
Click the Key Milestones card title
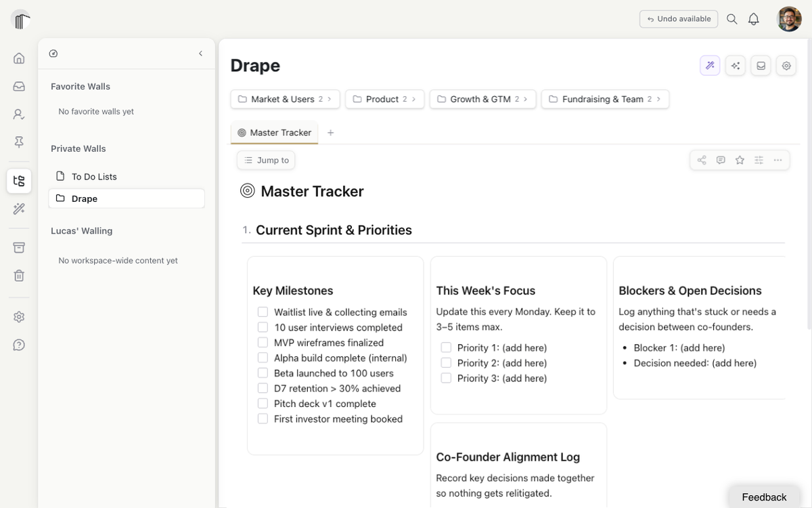[293, 291]
